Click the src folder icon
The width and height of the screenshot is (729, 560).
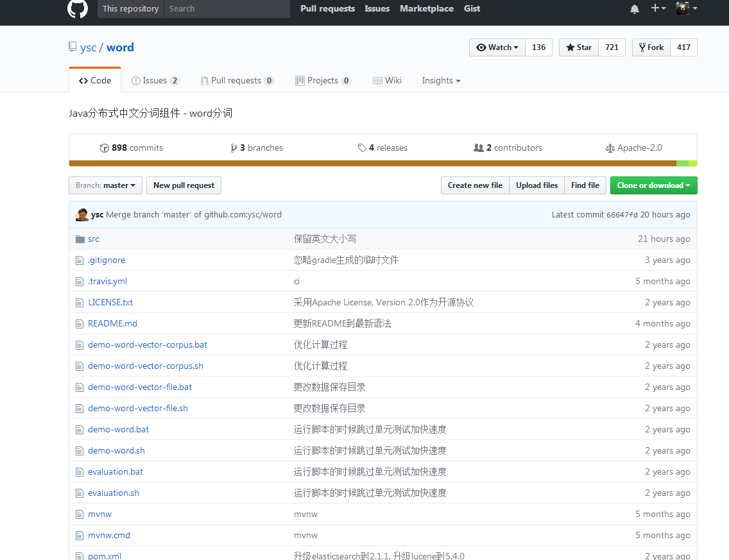pyautogui.click(x=80, y=239)
